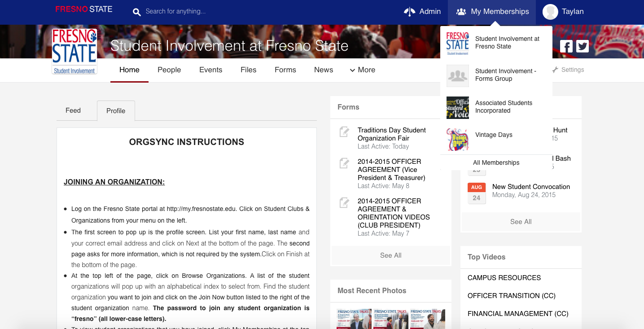Expand the More navigation dropdown
This screenshot has height=329, width=644.
click(x=362, y=70)
